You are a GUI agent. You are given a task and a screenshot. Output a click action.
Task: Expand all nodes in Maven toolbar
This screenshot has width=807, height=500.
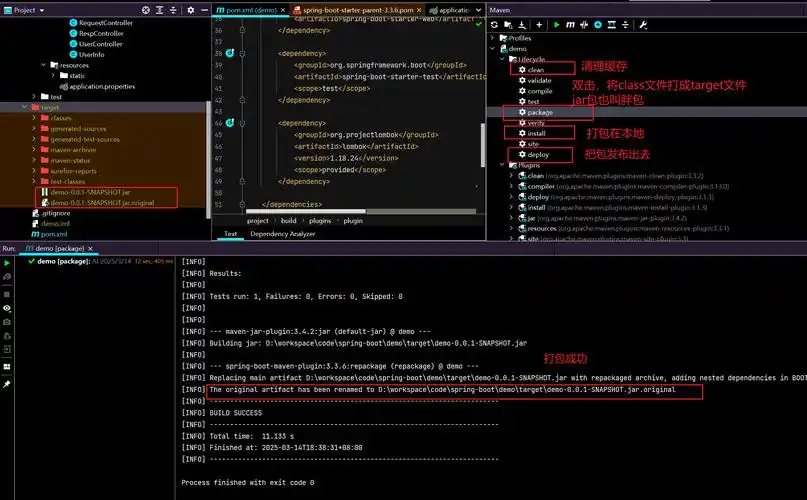(x=611, y=25)
